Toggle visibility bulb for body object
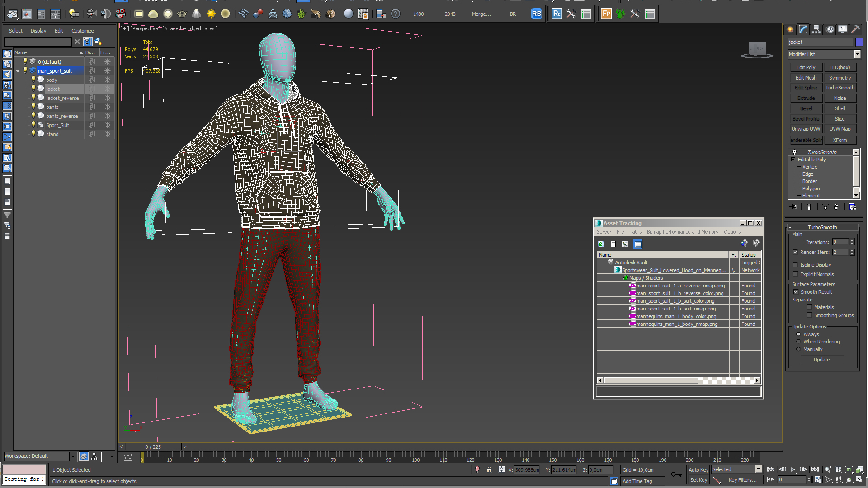This screenshot has height=488, width=868. [x=33, y=80]
